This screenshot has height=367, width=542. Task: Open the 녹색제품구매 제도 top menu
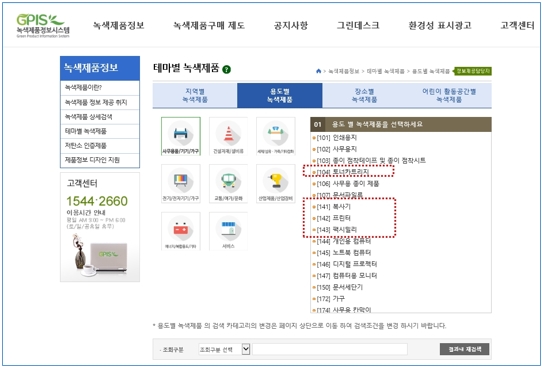tap(209, 25)
